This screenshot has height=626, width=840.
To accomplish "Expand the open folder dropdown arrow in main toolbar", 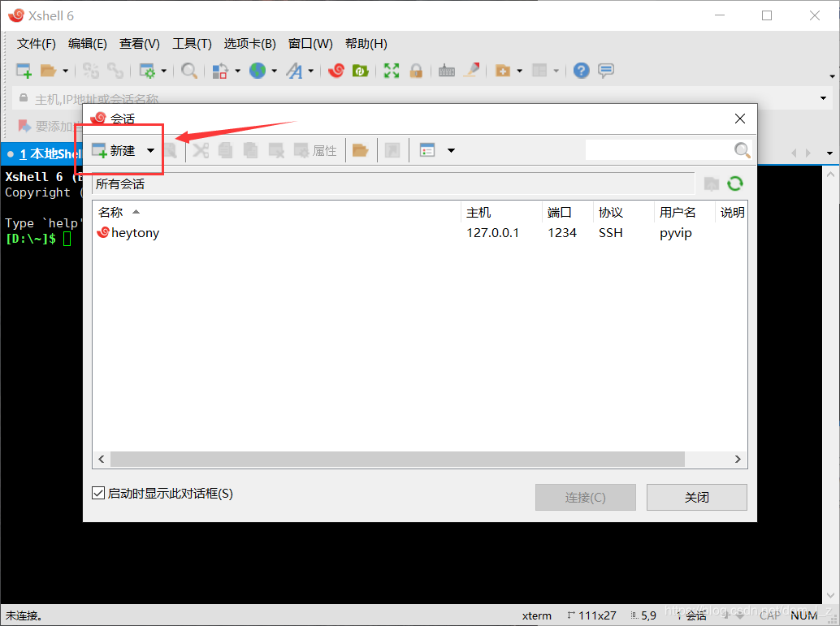I will click(65, 71).
